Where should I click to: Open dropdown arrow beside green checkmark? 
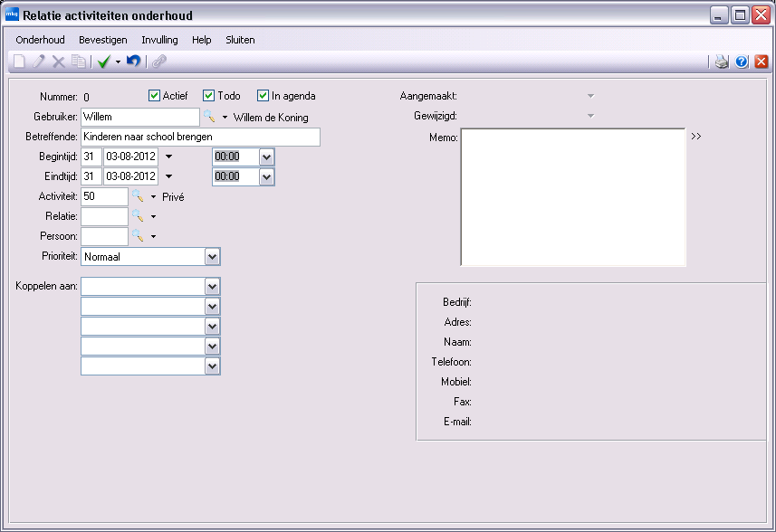tap(118, 62)
